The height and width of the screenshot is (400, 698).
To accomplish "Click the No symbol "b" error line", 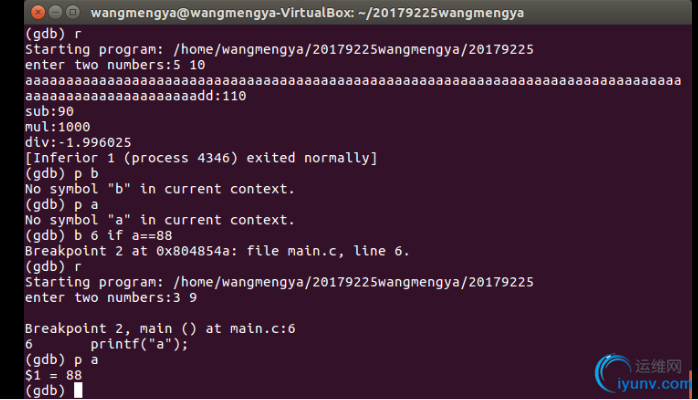I will (159, 189).
